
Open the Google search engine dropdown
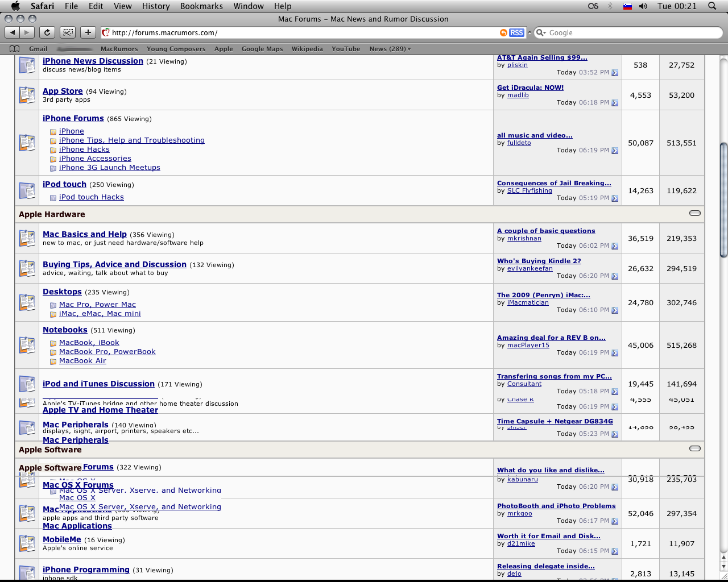pyautogui.click(x=541, y=33)
